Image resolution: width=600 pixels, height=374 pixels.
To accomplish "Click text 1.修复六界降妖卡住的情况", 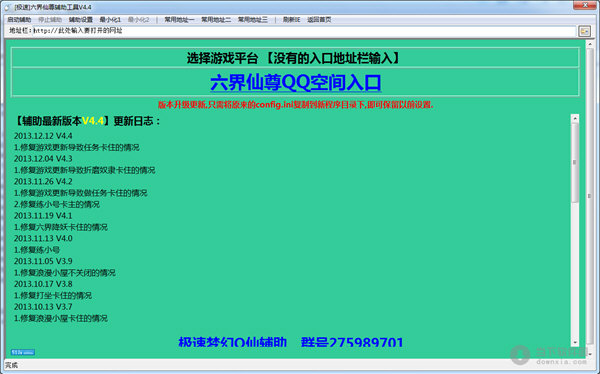I will pyautogui.click(x=61, y=227).
